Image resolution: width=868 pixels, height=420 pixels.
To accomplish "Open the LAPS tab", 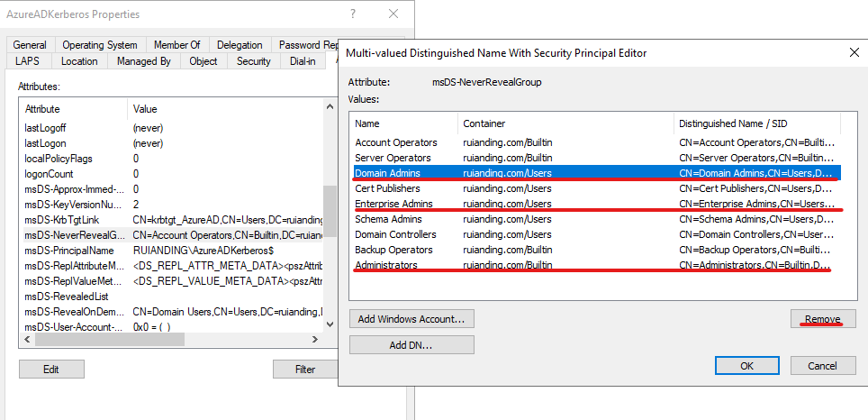I will pos(28,61).
